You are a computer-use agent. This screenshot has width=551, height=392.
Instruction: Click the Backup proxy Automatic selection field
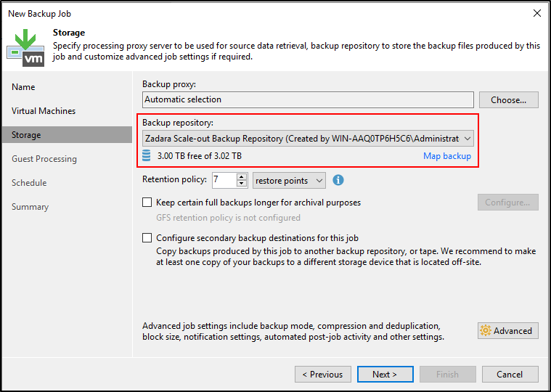(308, 99)
